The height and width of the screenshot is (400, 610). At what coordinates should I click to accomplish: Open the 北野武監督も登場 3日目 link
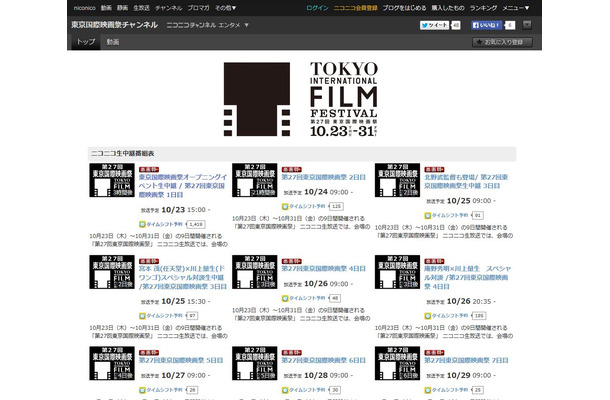coord(466,181)
